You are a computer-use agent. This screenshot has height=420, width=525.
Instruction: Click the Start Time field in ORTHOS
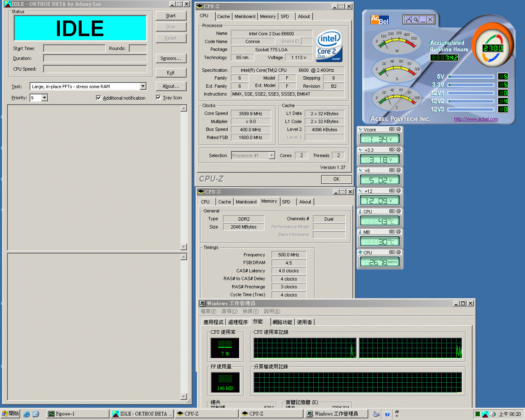(x=74, y=48)
